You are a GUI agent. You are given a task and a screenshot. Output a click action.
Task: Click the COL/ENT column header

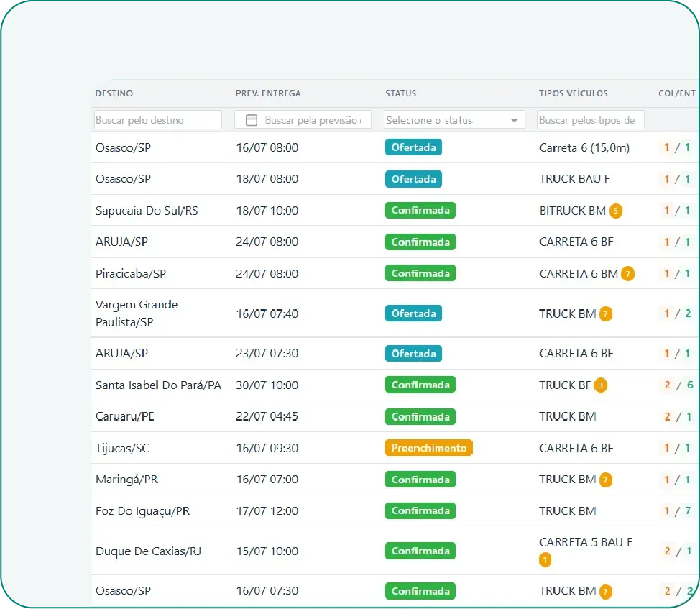pyautogui.click(x=677, y=93)
